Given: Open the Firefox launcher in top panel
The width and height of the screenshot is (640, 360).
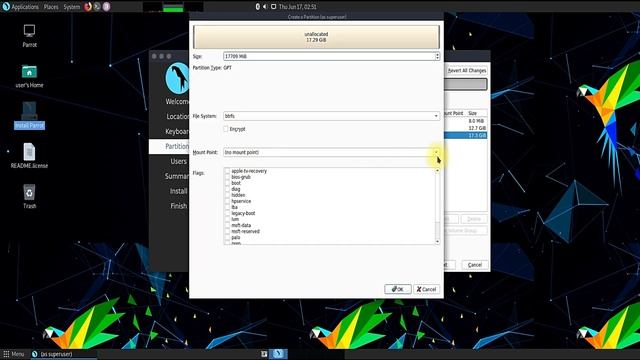Looking at the screenshot, I should 88,7.
